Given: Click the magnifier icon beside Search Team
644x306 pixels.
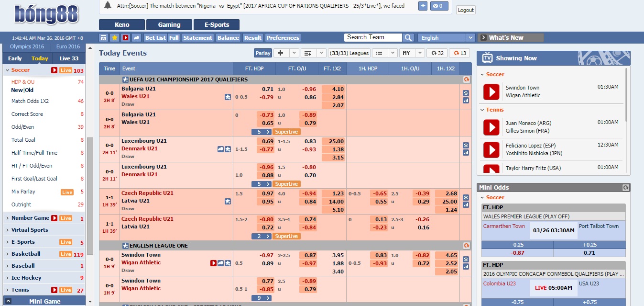Looking at the screenshot, I should click(x=408, y=38).
